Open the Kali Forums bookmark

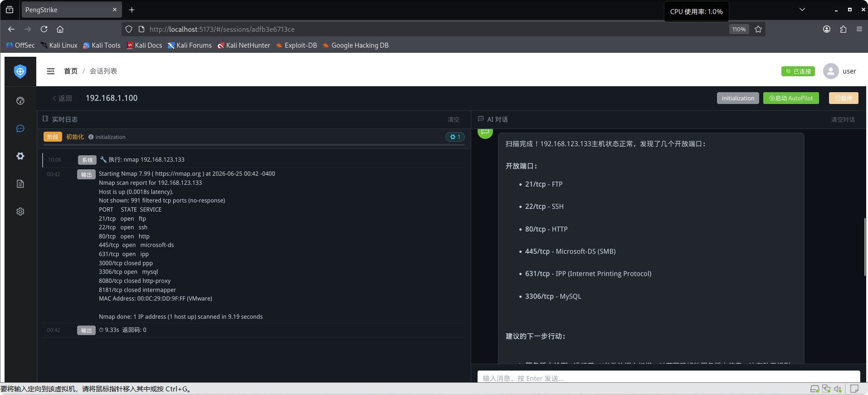click(190, 45)
